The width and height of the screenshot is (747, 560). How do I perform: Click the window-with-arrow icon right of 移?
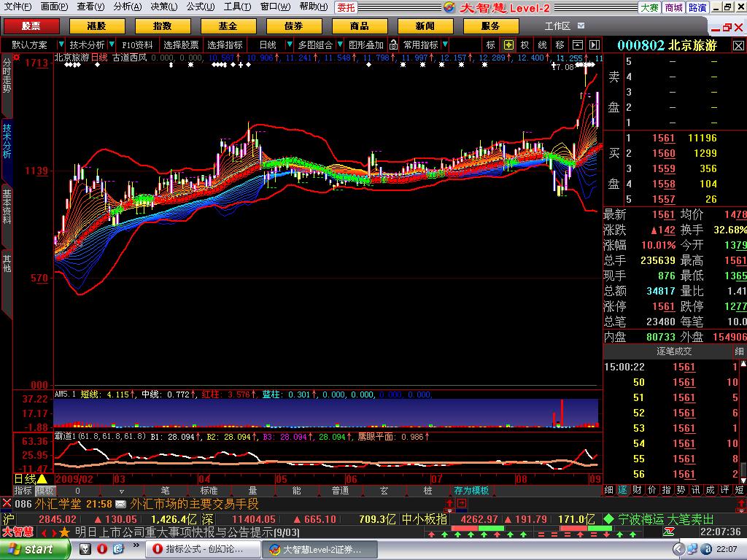[x=578, y=44]
